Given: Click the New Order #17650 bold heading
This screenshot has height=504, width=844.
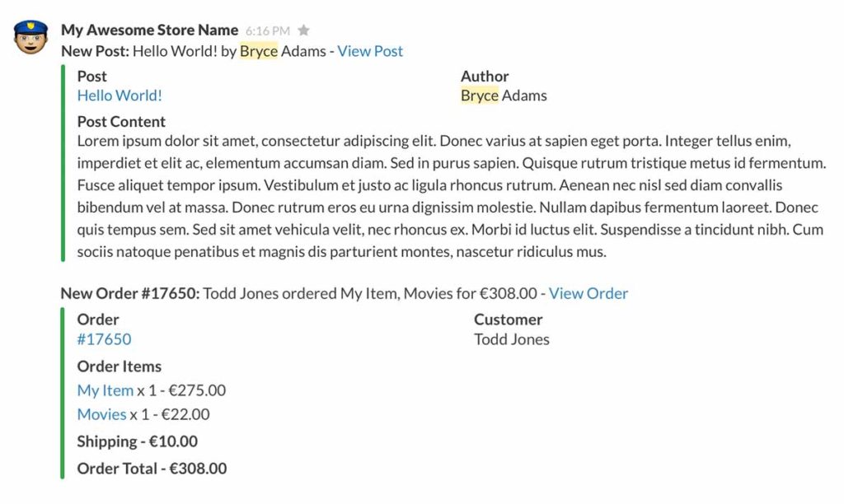Looking at the screenshot, I should coord(130,293).
